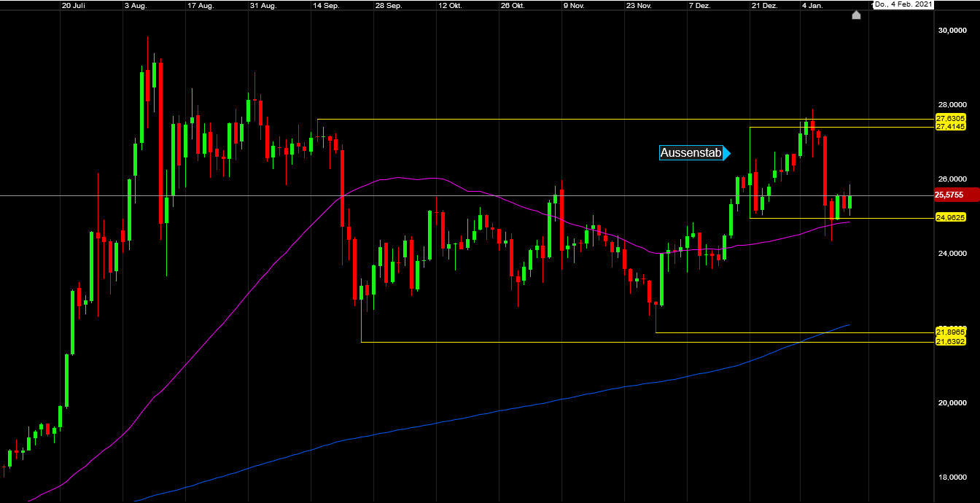Click the 20 Juli date axis label
This screenshot has height=503, width=980.
coord(74,4)
